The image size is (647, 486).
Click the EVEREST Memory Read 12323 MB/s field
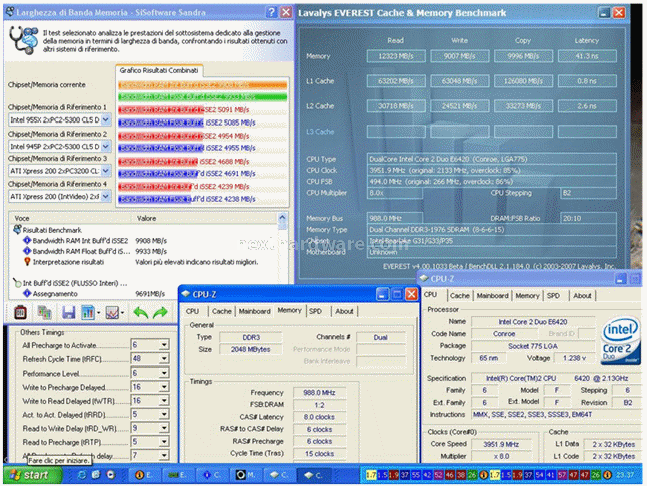click(396, 56)
